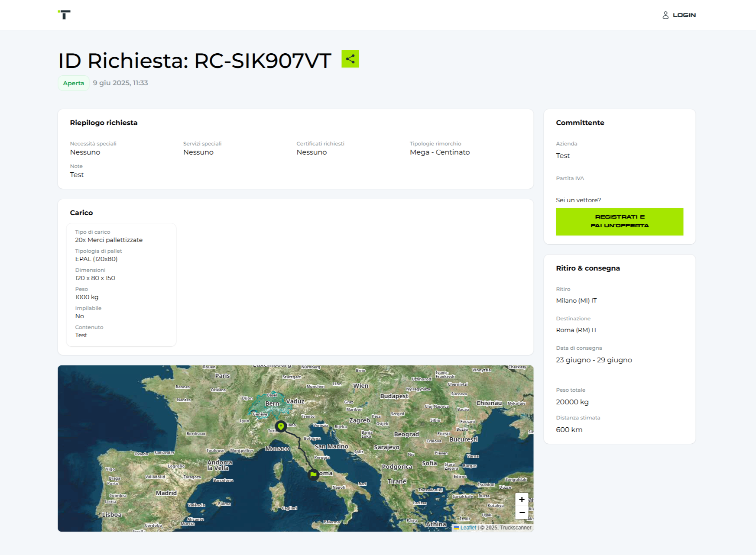
Task: Click the Ukraine flag icon in attribution
Action: (x=456, y=528)
